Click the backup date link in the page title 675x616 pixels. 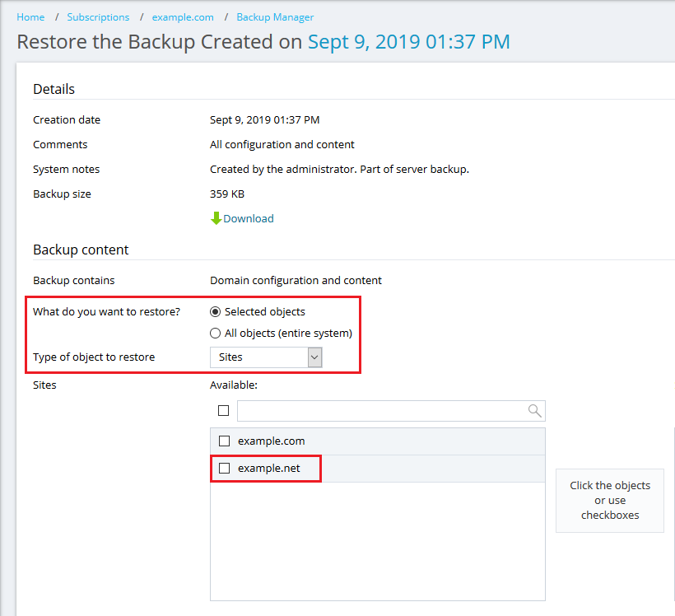[408, 42]
